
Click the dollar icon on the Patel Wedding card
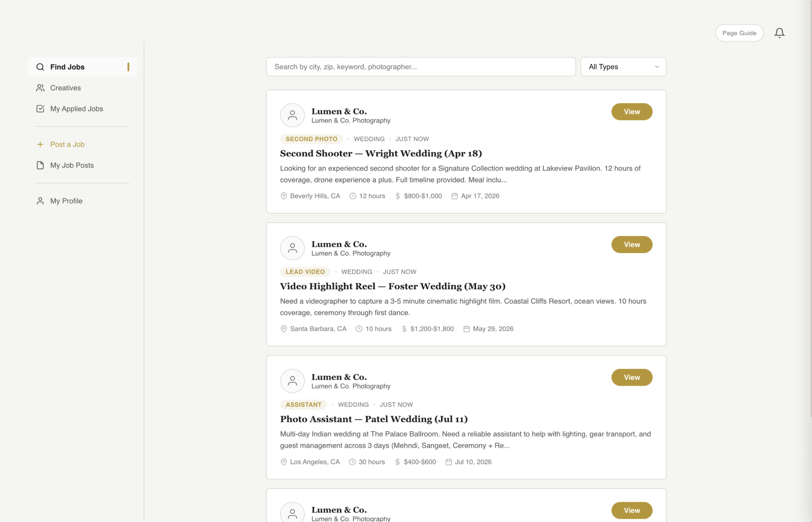pyautogui.click(x=397, y=462)
